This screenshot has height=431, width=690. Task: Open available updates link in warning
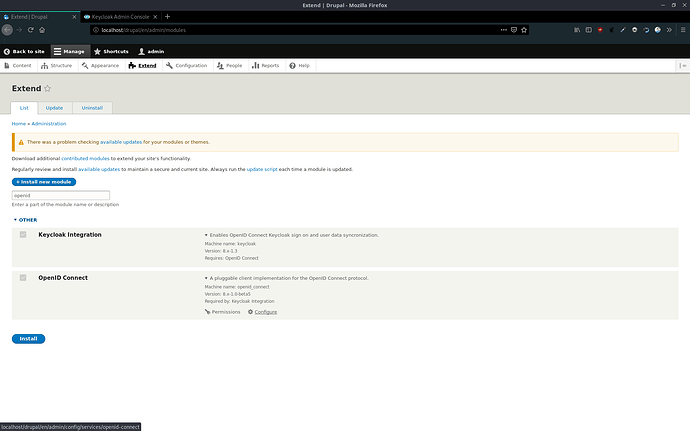[121, 142]
